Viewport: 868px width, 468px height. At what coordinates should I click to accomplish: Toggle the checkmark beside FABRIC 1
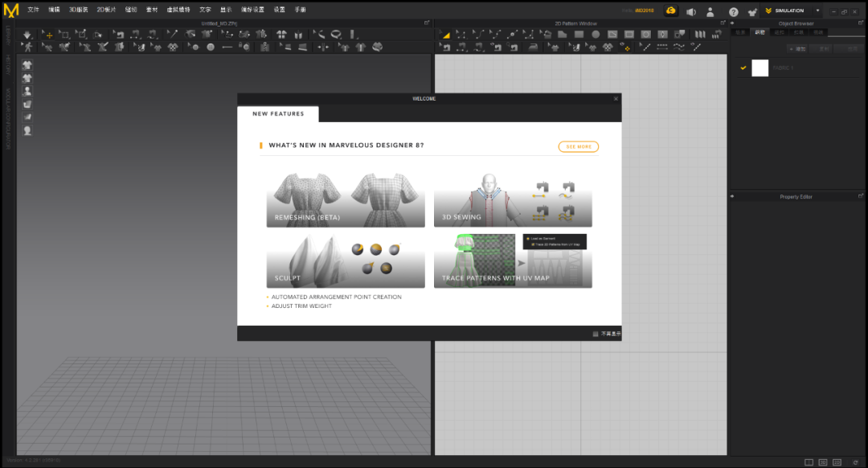[743, 68]
